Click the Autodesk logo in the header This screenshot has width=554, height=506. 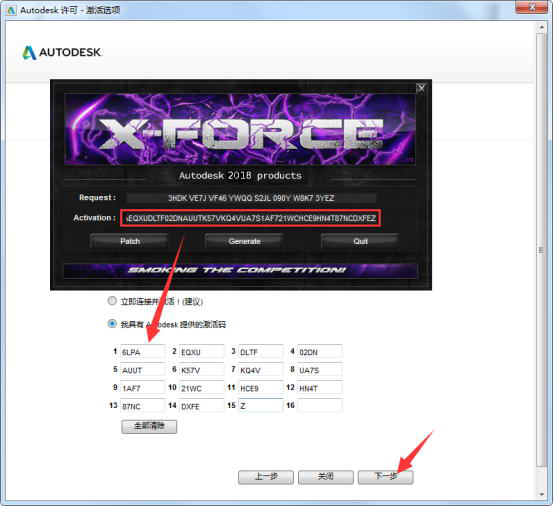click(62, 53)
